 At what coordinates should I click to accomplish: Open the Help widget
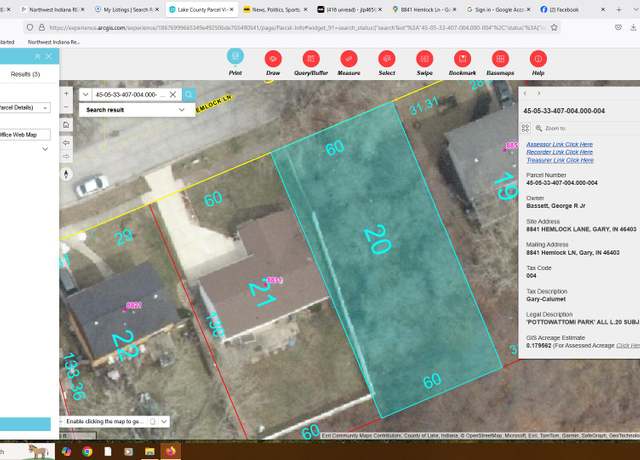click(538, 59)
